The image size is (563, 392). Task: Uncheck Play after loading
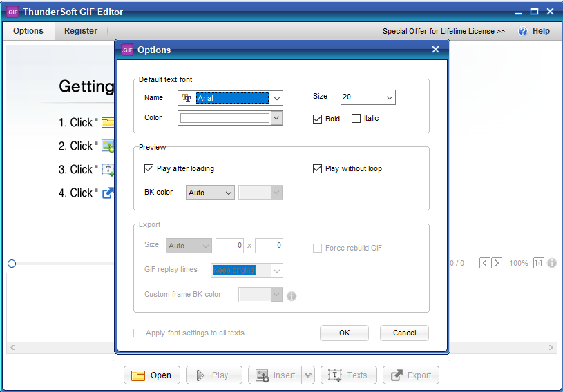click(149, 168)
